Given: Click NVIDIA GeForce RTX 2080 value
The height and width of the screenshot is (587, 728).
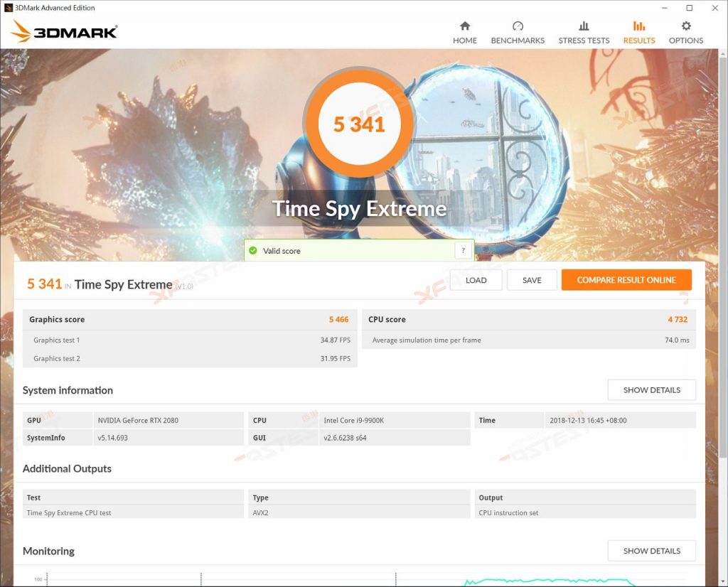Looking at the screenshot, I should click(x=138, y=421).
